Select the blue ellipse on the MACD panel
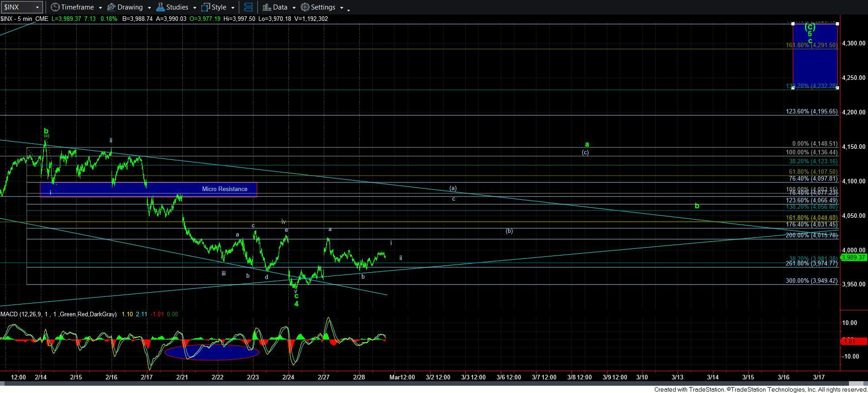 tap(212, 352)
